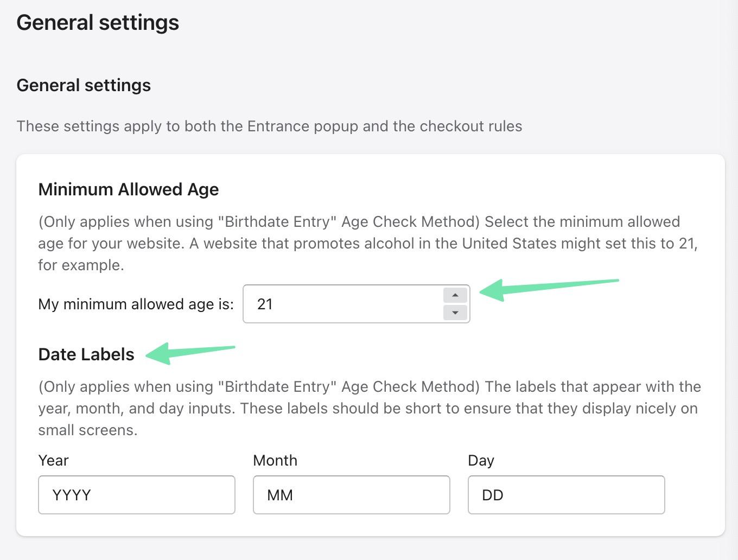Click the Entrance popup settings description text

(270, 126)
